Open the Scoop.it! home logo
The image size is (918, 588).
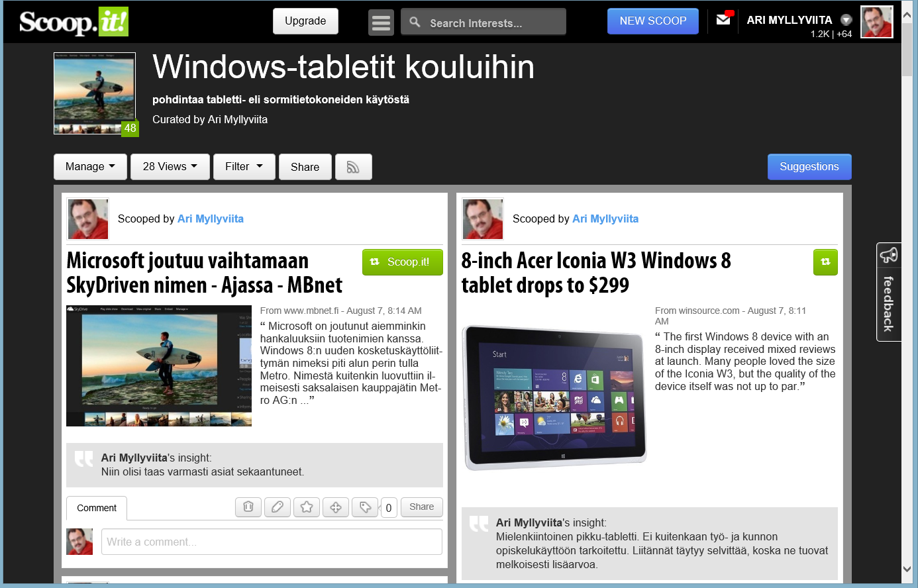(x=74, y=22)
